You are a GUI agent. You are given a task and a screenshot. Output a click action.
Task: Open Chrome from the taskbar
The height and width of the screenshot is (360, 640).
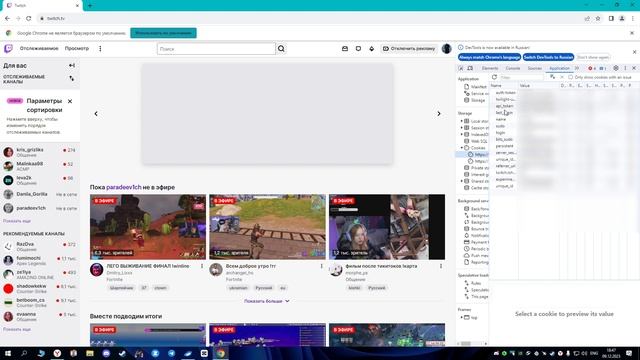[x=221, y=353]
